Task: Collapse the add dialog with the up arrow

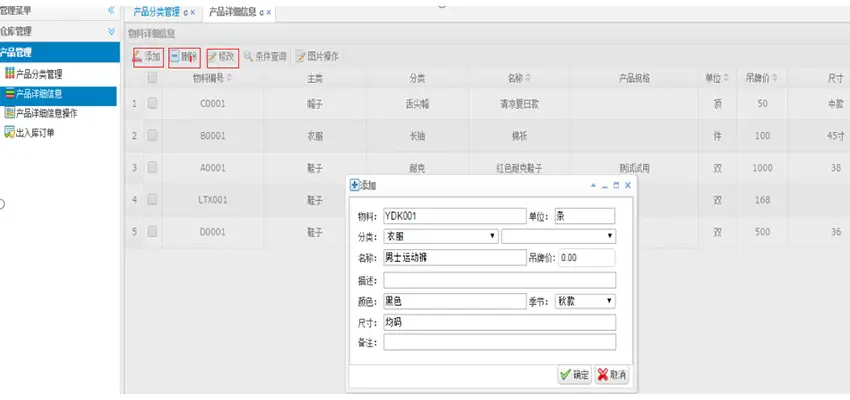Action: pos(593,185)
